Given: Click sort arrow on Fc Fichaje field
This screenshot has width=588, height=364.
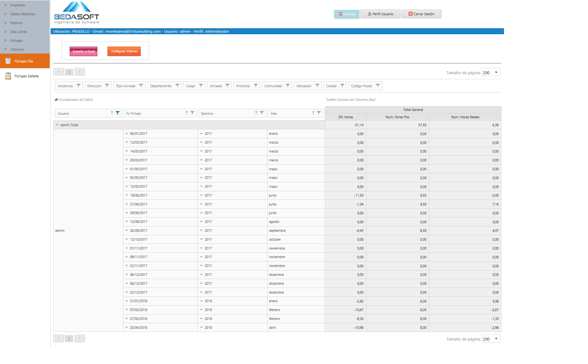Looking at the screenshot, I should click(x=187, y=113).
